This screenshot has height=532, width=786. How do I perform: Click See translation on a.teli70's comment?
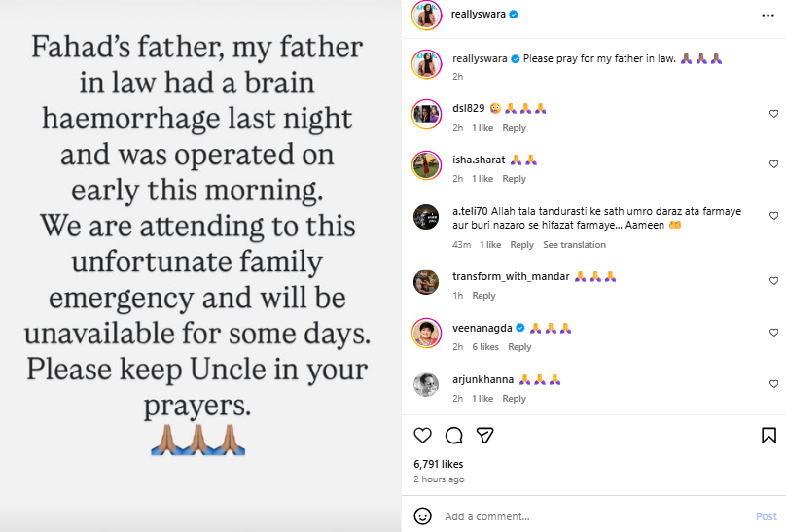coord(573,245)
